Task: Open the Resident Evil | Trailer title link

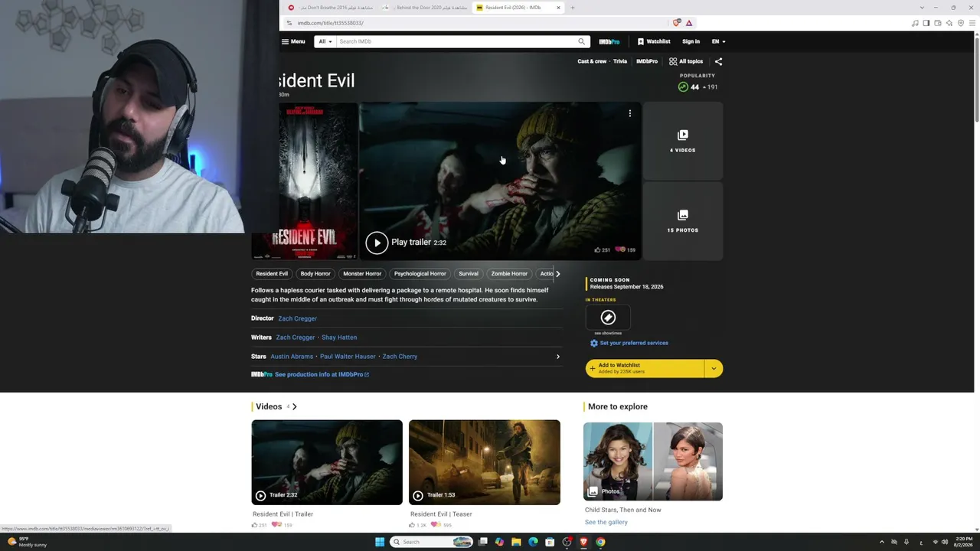Action: click(283, 514)
